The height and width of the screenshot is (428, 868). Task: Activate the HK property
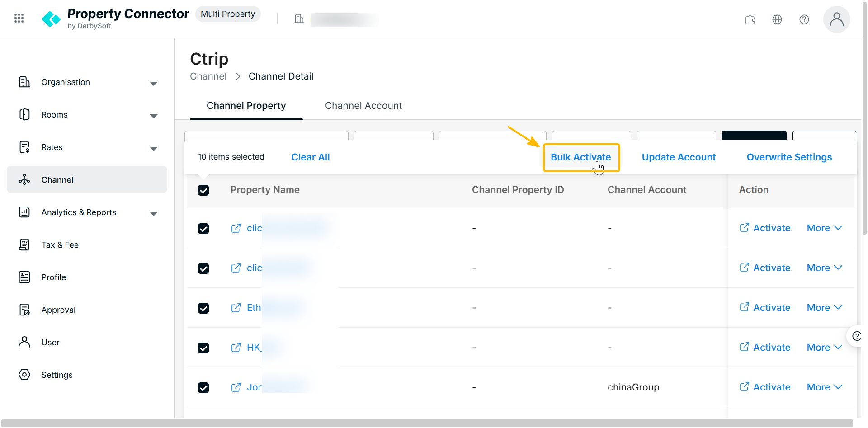pyautogui.click(x=765, y=348)
